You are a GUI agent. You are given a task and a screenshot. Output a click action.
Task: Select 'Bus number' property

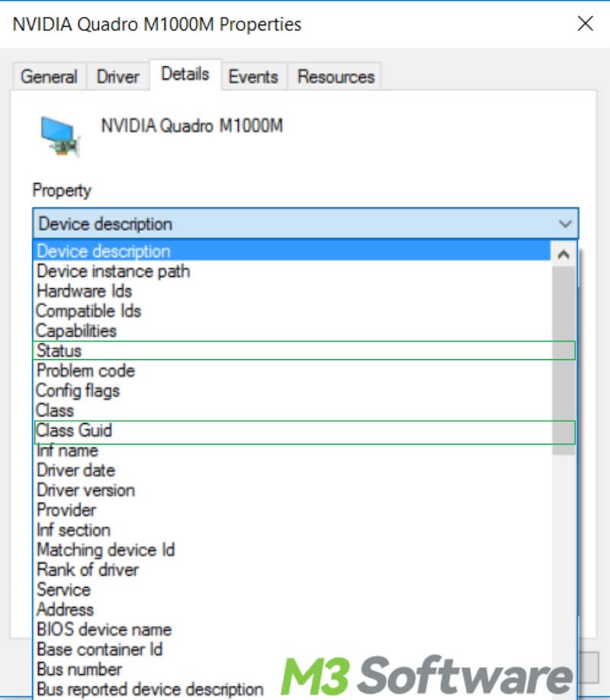[292, 669]
